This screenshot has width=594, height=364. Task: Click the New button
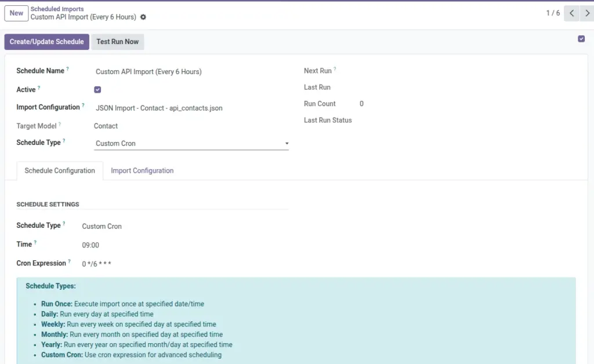click(16, 13)
